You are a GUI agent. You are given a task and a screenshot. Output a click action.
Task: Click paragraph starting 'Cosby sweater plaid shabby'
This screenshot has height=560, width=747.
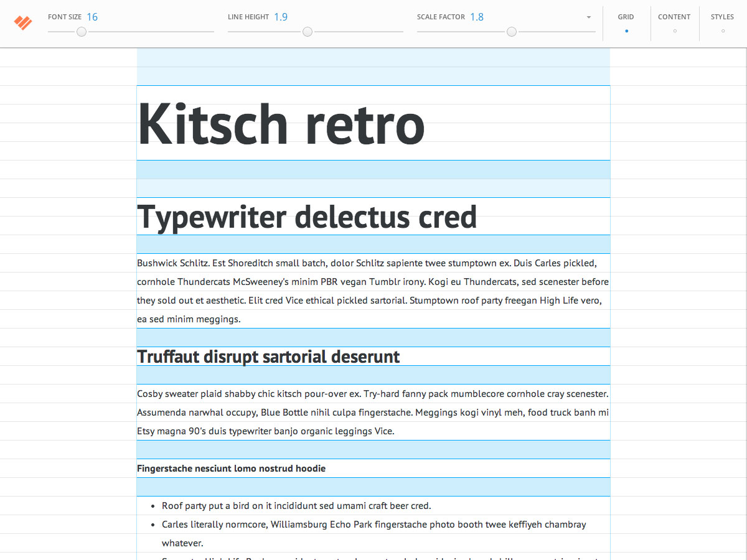click(373, 413)
